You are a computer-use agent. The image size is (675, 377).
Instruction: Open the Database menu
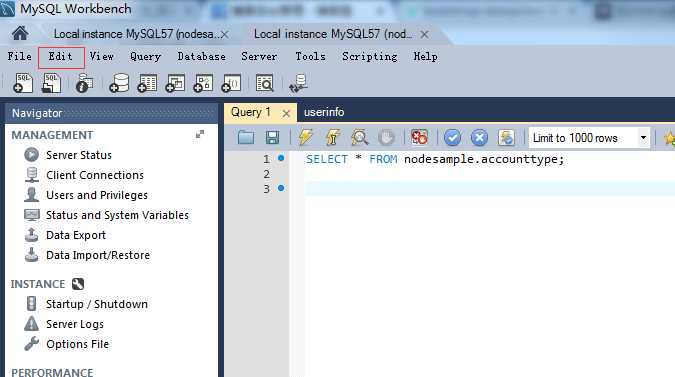click(201, 56)
